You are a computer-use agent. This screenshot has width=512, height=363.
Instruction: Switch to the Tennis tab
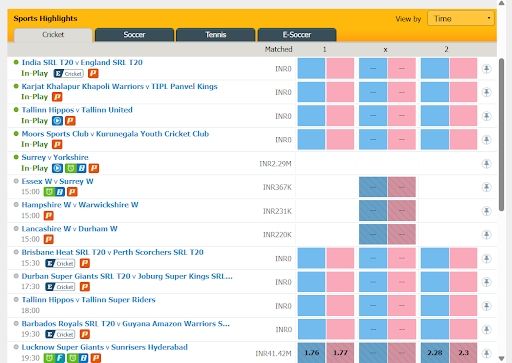click(216, 35)
